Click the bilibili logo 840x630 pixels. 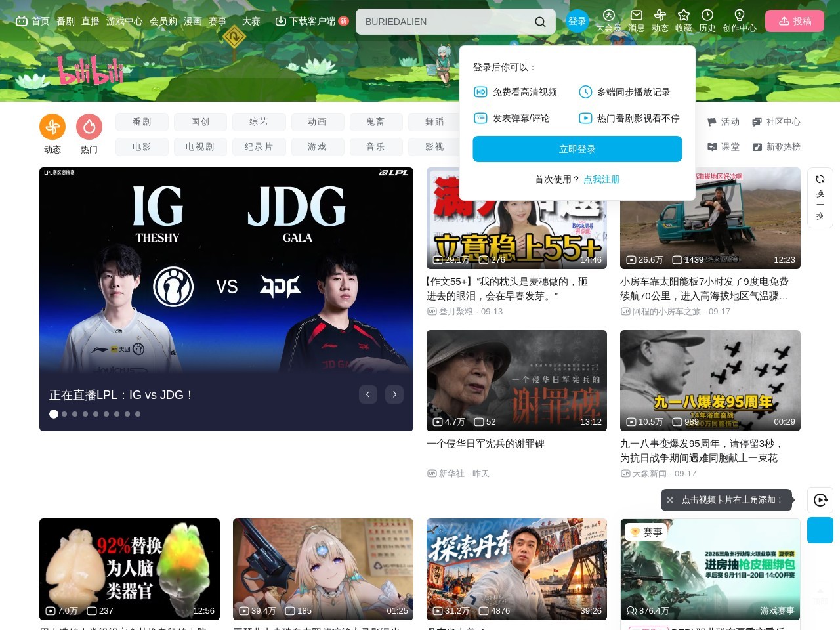tap(91, 71)
